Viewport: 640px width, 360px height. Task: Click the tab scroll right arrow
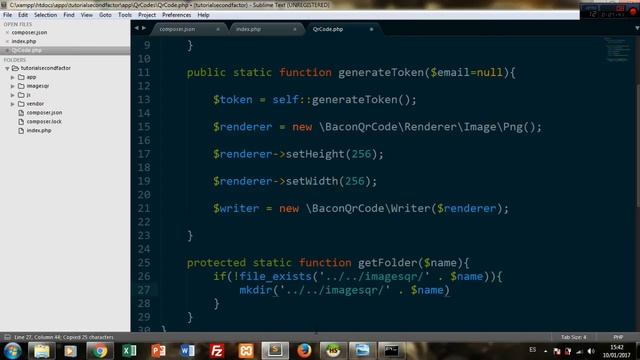(144, 28)
